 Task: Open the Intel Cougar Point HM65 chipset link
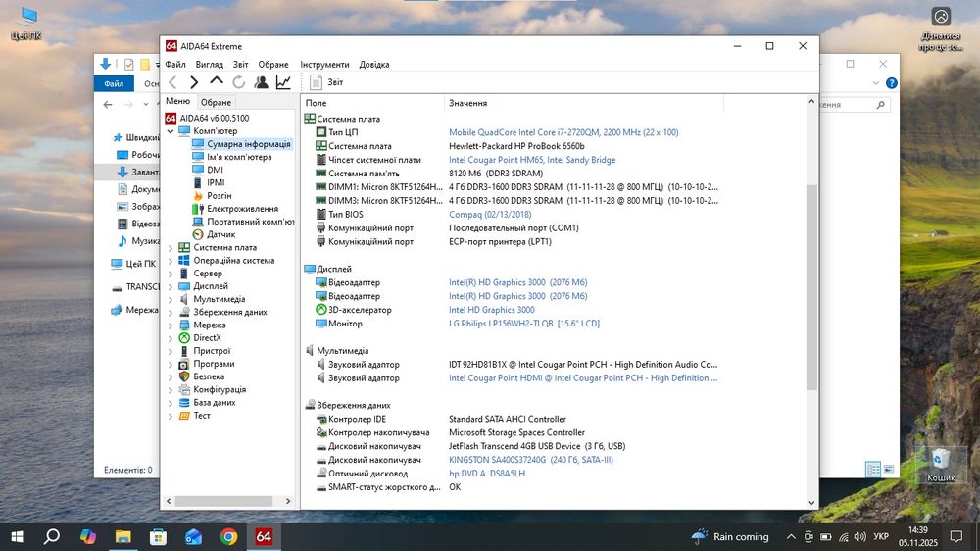click(532, 160)
